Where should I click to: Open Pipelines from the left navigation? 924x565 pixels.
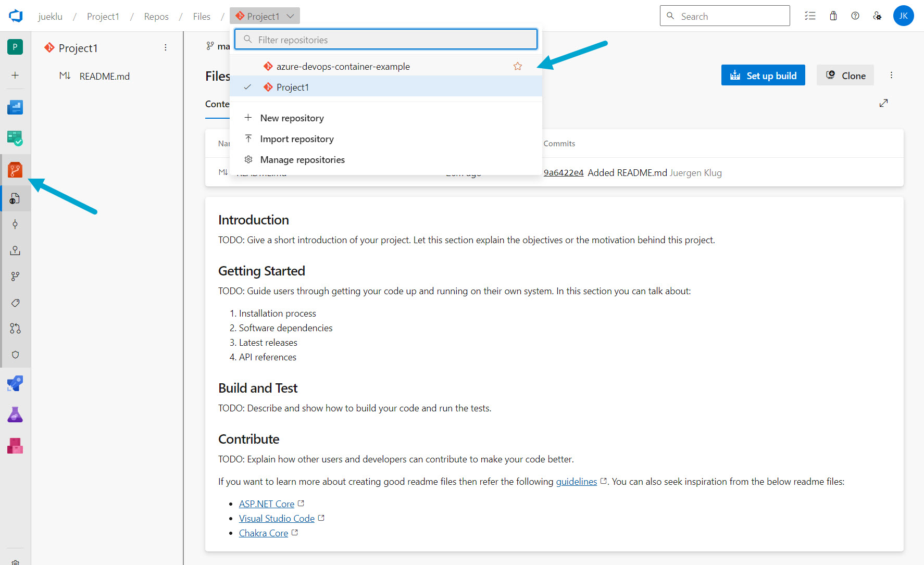pos(15,384)
